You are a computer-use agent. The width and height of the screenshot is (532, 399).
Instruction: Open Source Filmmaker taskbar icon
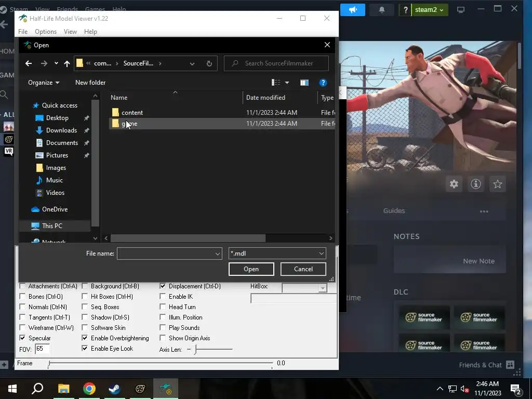140,389
